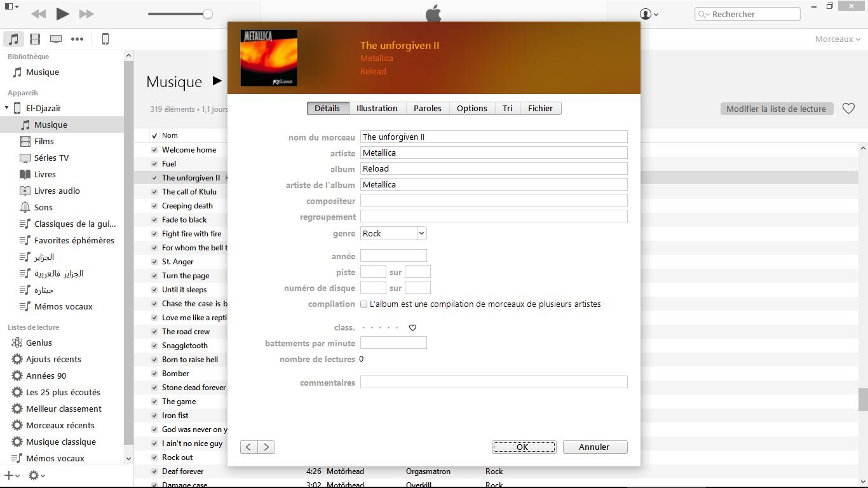868x488 pixels.
Task: Collapse the El-Djazaïr device tree
Action: [x=7, y=108]
